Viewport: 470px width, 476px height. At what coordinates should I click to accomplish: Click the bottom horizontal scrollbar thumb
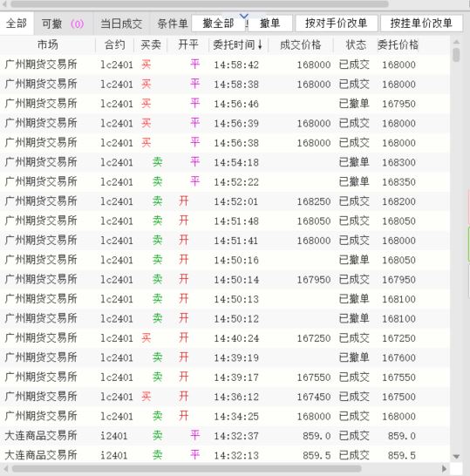pos(187,468)
